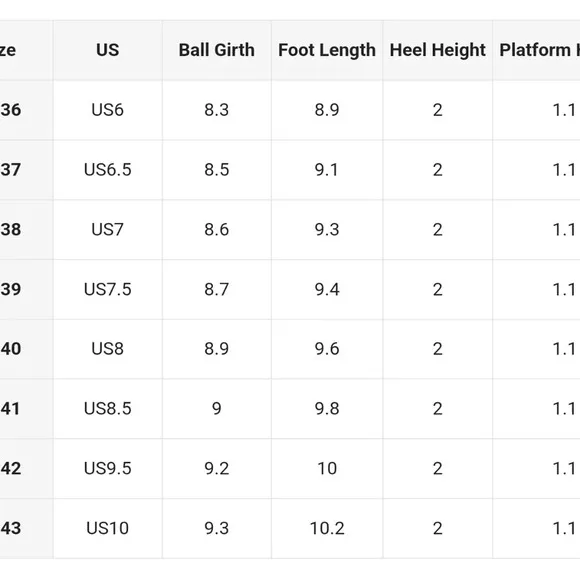Viewport: 580px width, 579px height.
Task: Select the US6.5 cell
Action: click(x=108, y=170)
